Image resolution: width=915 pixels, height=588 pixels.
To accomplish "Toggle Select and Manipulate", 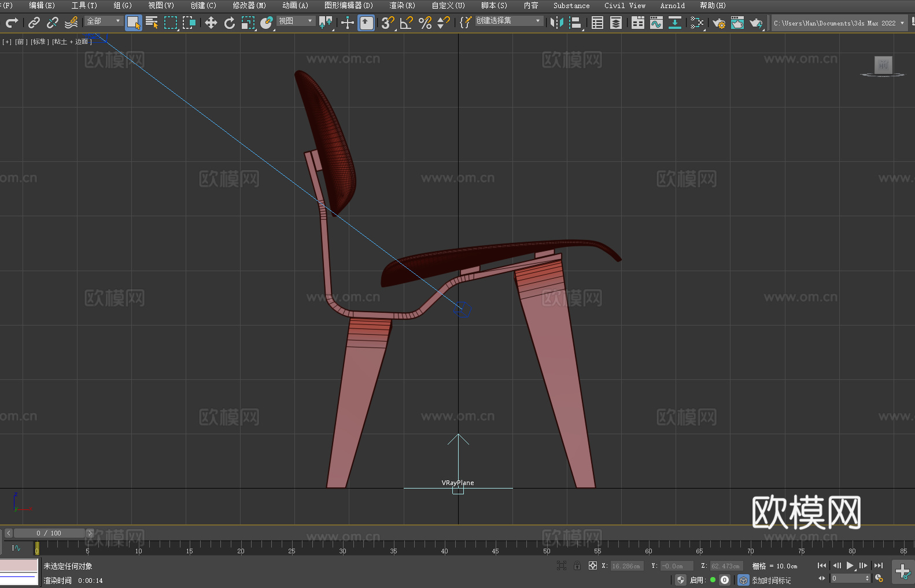I will [347, 23].
